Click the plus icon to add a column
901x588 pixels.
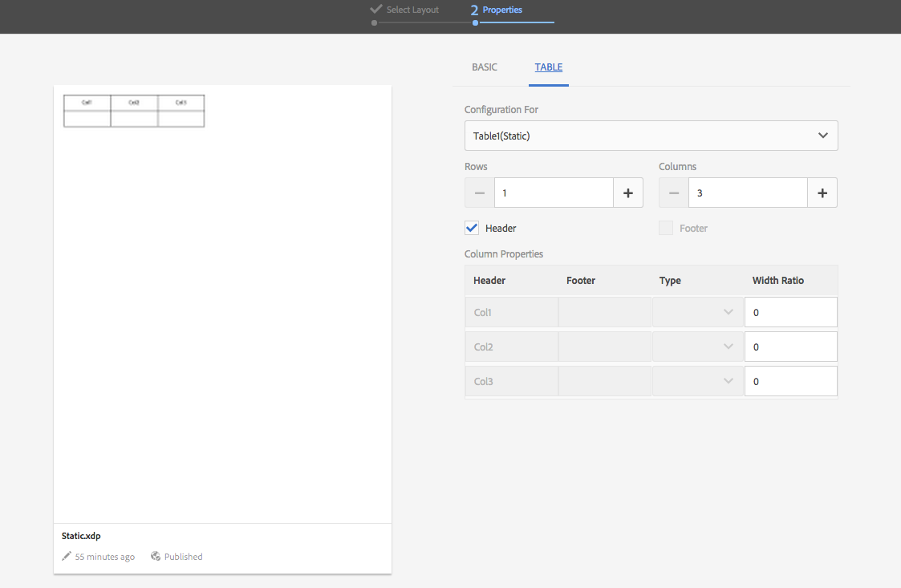(x=822, y=193)
